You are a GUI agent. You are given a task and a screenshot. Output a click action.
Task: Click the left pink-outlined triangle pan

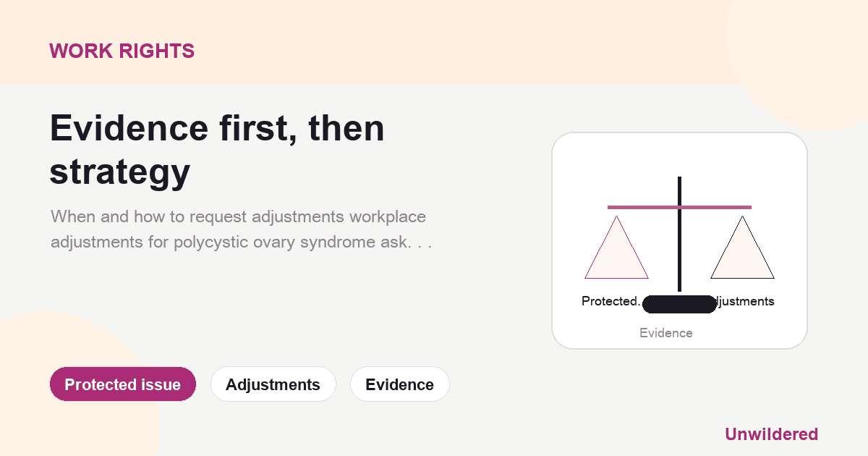616,248
